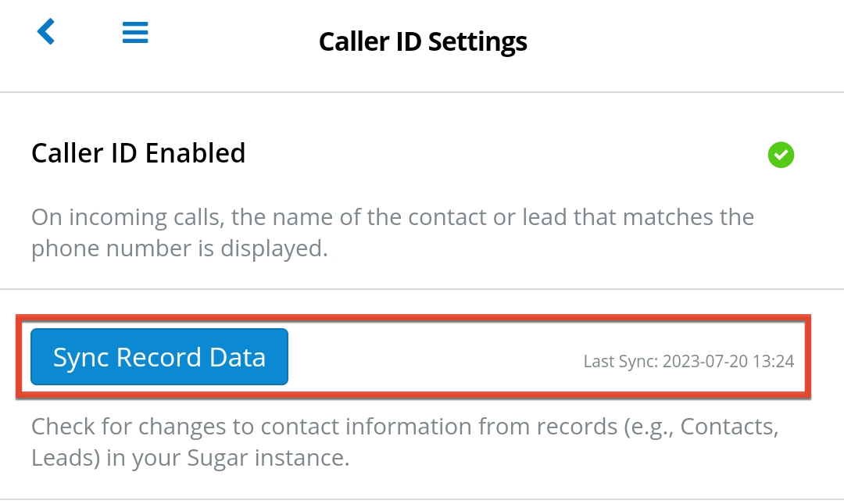Toggle the Caller ID Enabled setting

(781, 155)
